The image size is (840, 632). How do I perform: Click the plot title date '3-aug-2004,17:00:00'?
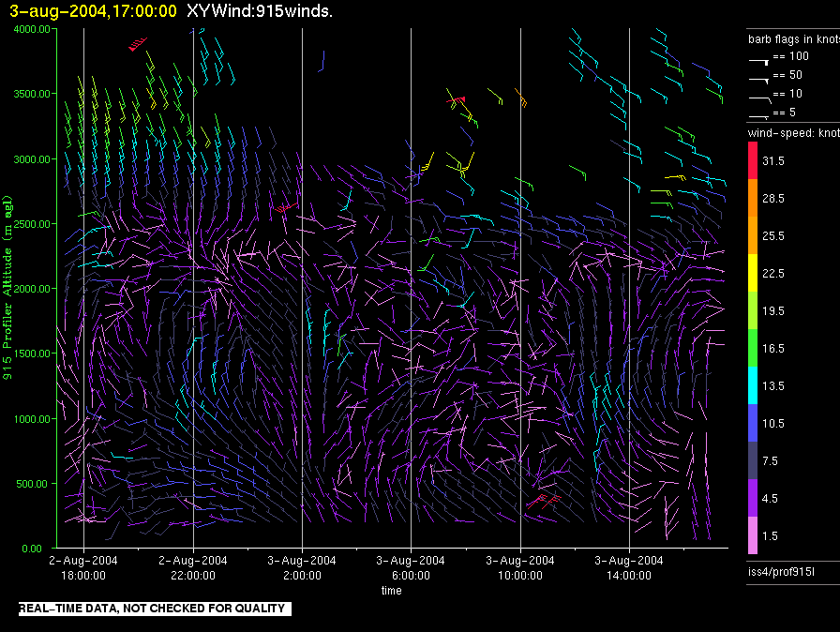pyautogui.click(x=93, y=11)
